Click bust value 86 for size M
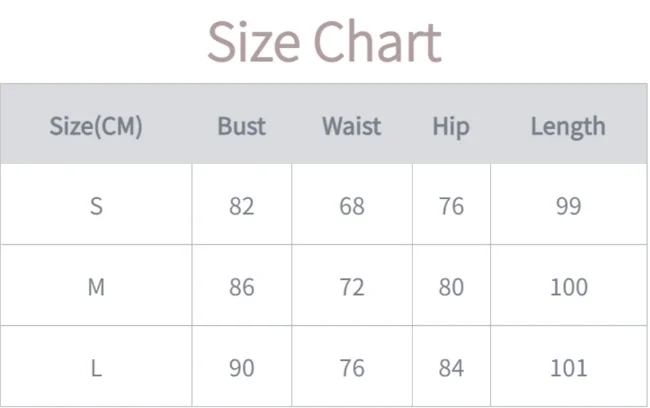650x408 pixels. [x=242, y=287]
